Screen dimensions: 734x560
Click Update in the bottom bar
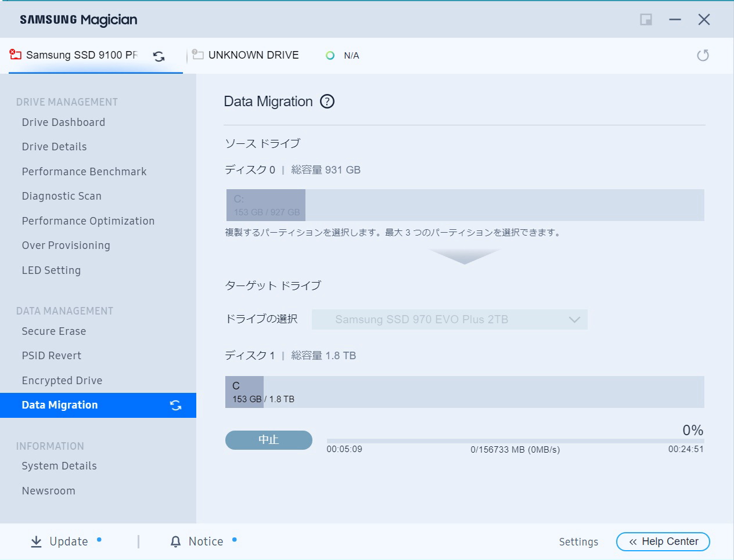click(69, 541)
